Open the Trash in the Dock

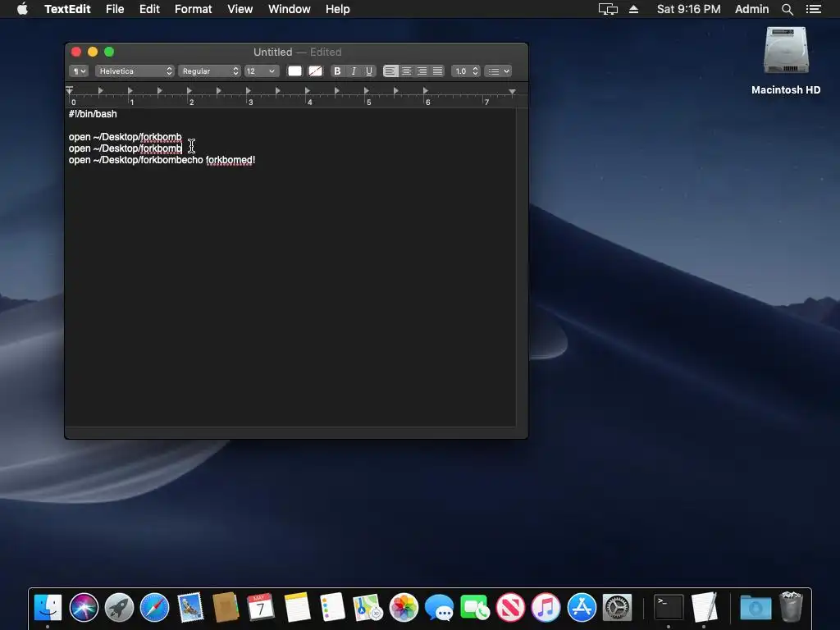pos(792,606)
